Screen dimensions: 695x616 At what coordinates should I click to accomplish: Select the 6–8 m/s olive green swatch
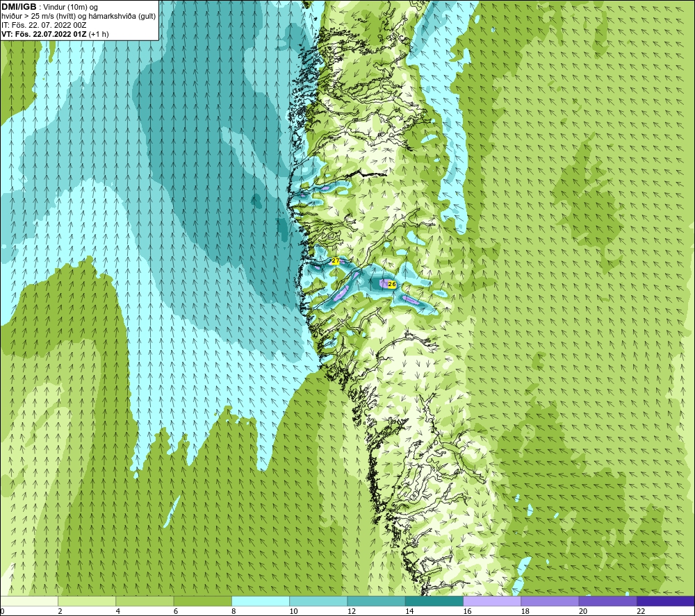pyautogui.click(x=202, y=601)
